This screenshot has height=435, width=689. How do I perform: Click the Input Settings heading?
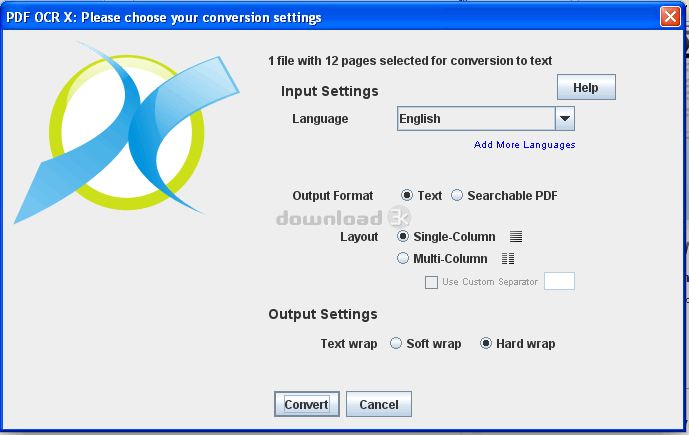click(x=330, y=91)
